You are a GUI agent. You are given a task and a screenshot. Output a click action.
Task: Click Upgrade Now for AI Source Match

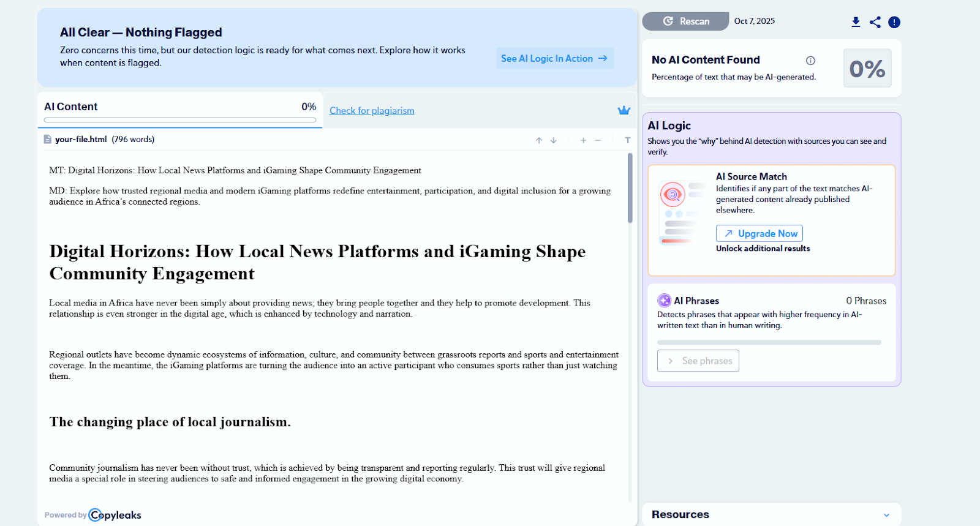point(759,233)
